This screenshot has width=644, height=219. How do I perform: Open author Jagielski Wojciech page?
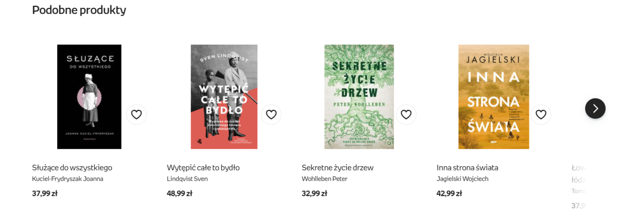[x=462, y=179]
